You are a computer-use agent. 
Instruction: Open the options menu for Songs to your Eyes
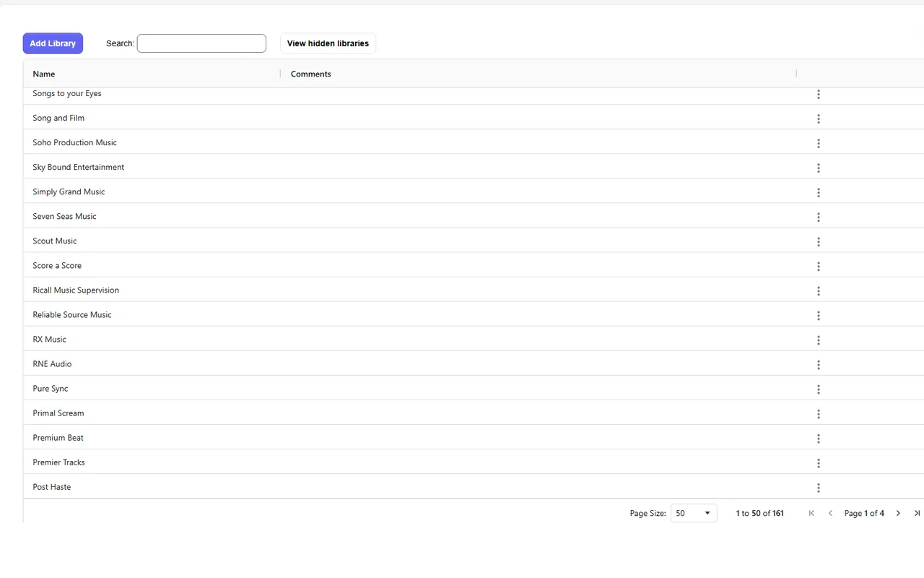(x=818, y=95)
